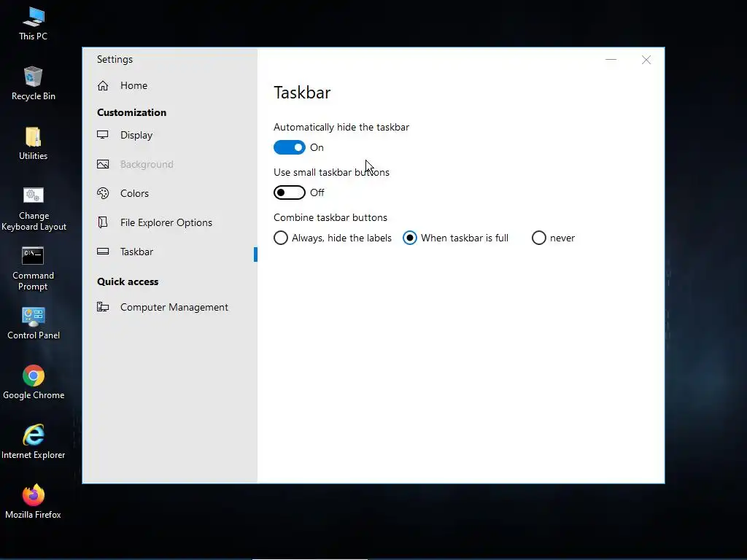
Task: Click the Combine taskbar buttons label
Action: coord(330,217)
